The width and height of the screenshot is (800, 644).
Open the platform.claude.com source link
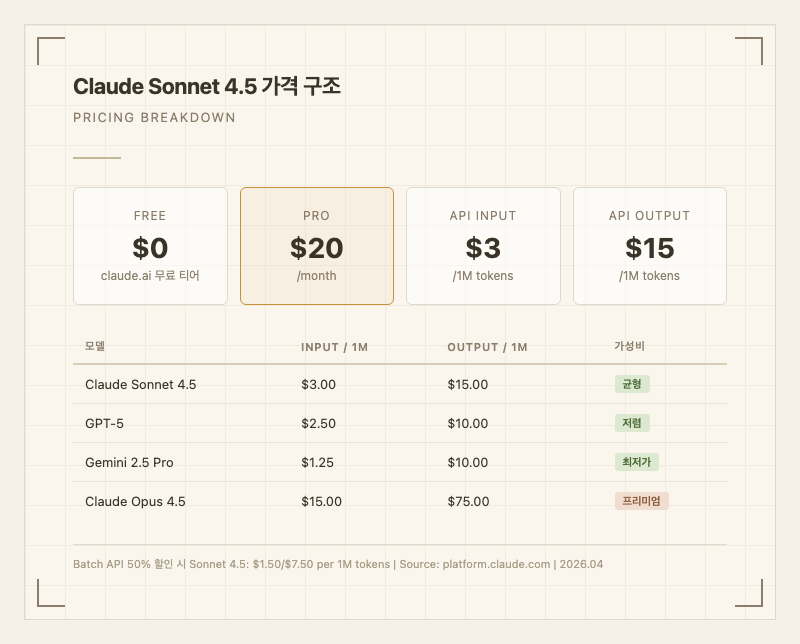(496, 564)
